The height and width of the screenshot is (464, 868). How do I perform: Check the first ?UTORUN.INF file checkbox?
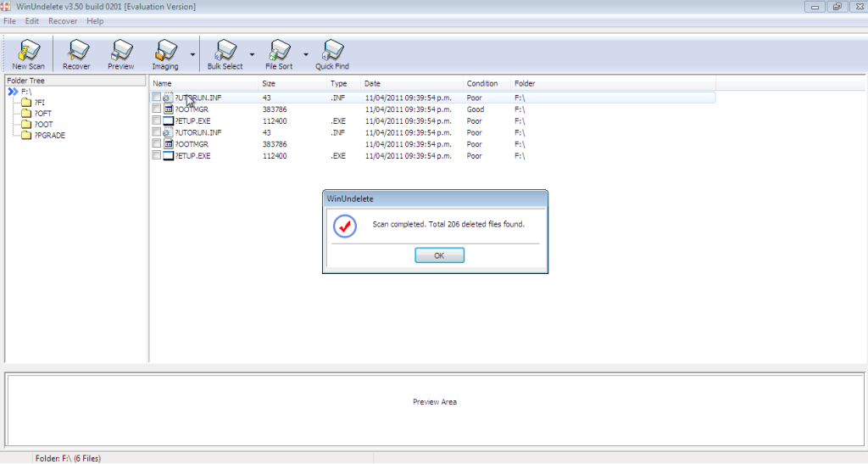click(156, 98)
